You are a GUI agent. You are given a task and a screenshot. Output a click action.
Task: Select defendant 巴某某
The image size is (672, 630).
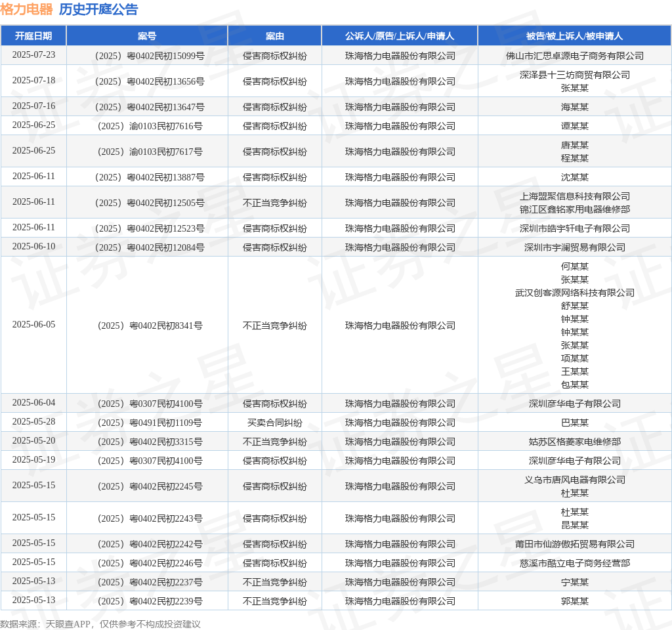[x=575, y=423]
